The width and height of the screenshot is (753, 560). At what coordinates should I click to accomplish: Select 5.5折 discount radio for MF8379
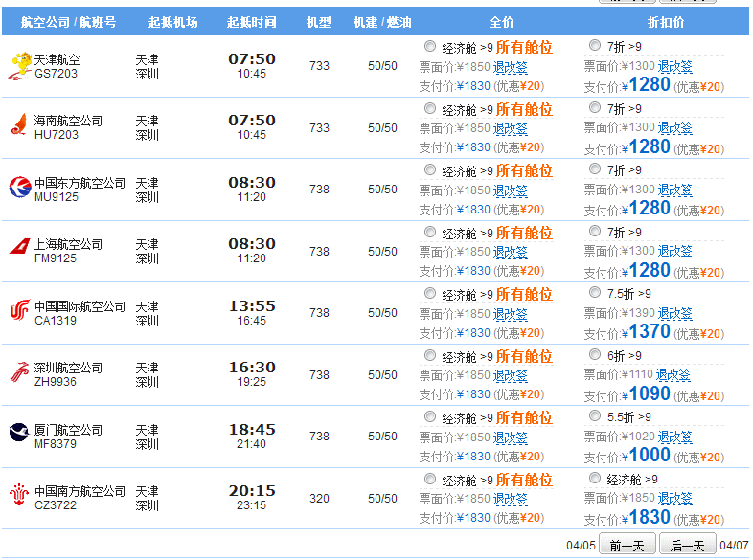595,415
